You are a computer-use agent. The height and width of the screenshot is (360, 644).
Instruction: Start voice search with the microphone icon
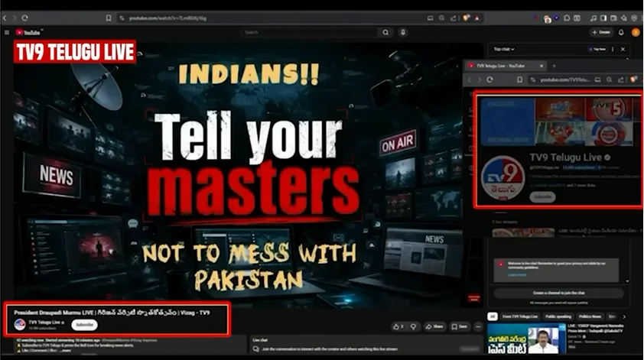[403, 32]
